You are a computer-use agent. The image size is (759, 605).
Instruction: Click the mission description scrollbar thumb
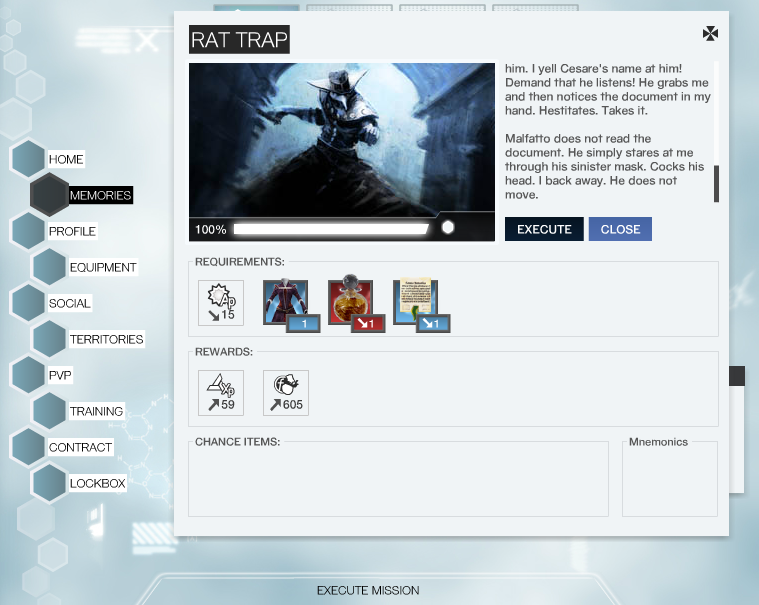pos(716,183)
